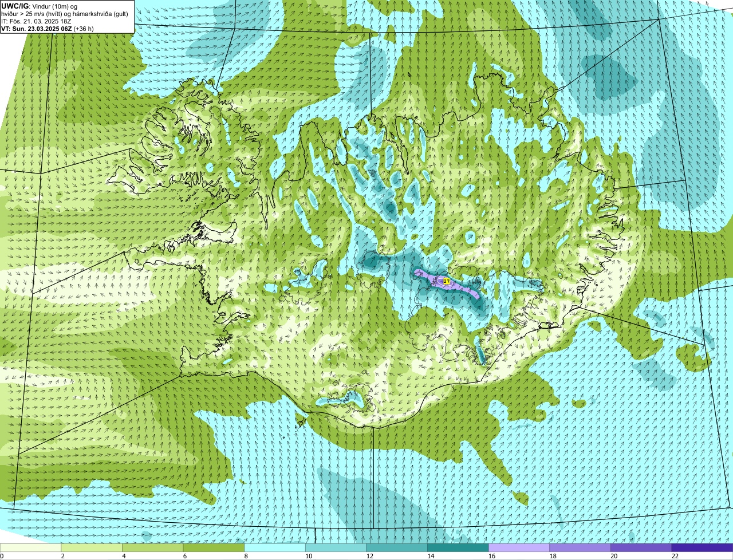Click the '18' tick label on the scale
Image resolution: width=733 pixels, height=560 pixels.
point(553,556)
